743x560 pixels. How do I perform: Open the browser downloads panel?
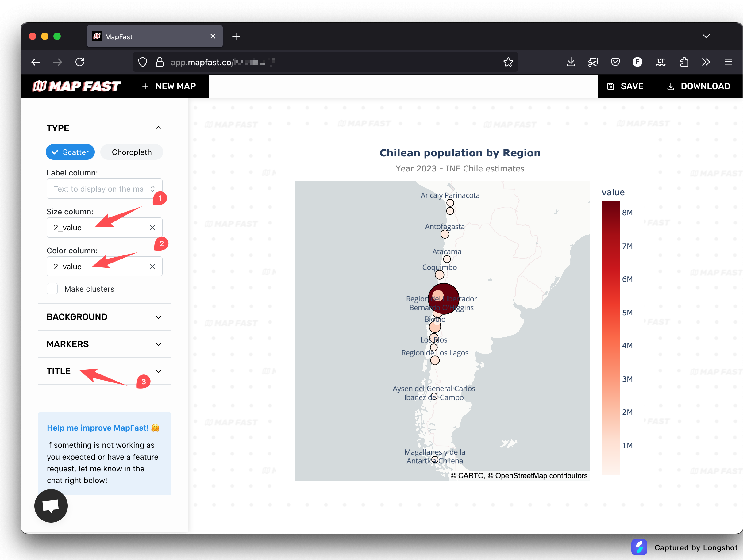click(x=571, y=62)
